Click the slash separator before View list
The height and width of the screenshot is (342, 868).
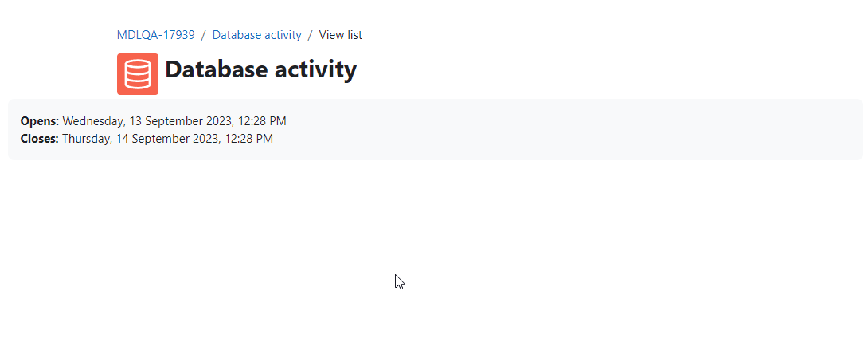pyautogui.click(x=310, y=35)
